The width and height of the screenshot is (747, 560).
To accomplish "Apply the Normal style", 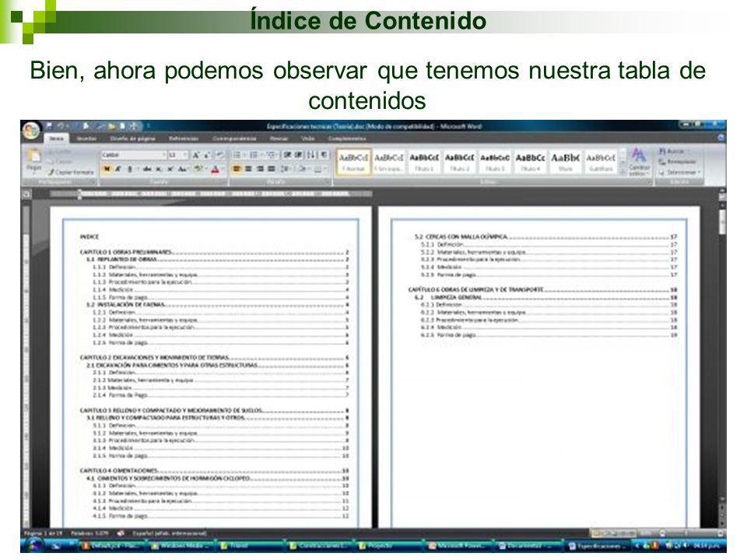I will click(353, 162).
